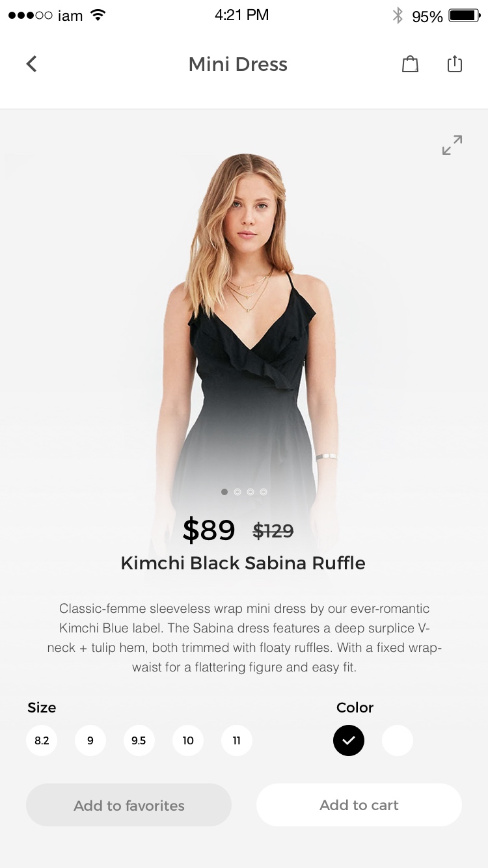Choose size 10
The width and height of the screenshot is (488, 868).
point(188,740)
